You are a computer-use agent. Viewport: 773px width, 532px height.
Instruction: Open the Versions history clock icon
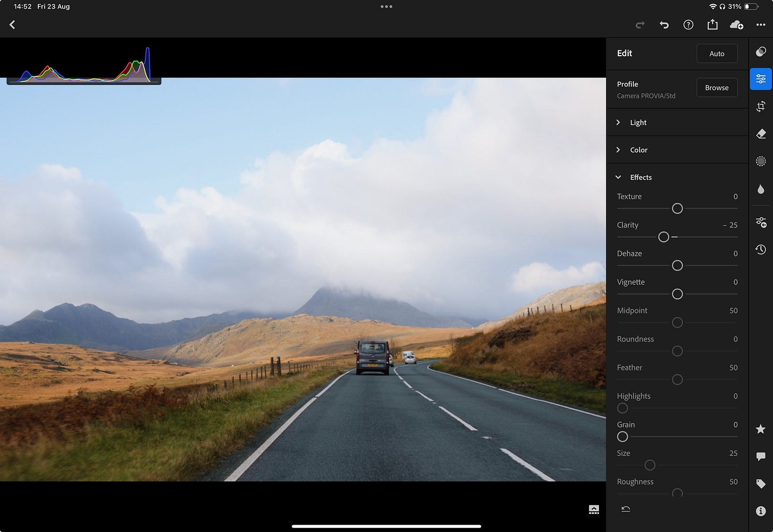[761, 250]
